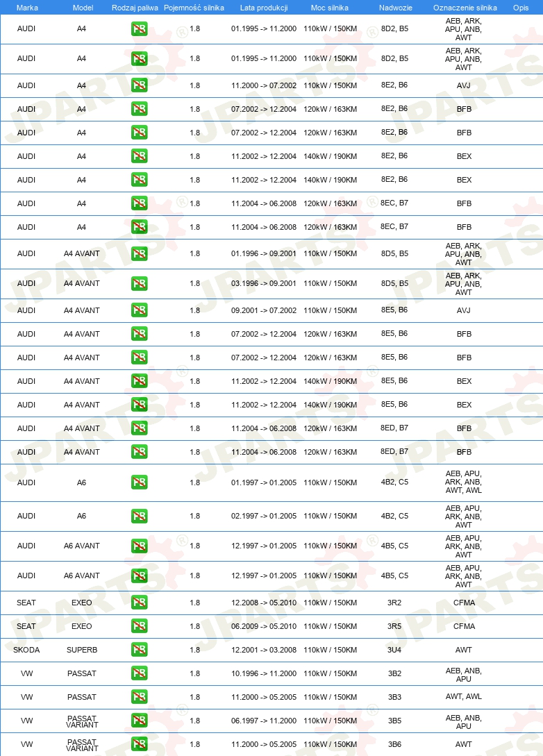Viewport: 543px width, 756px height.
Task: Click the Rodzaj paliwa column header
Action: 135,8
